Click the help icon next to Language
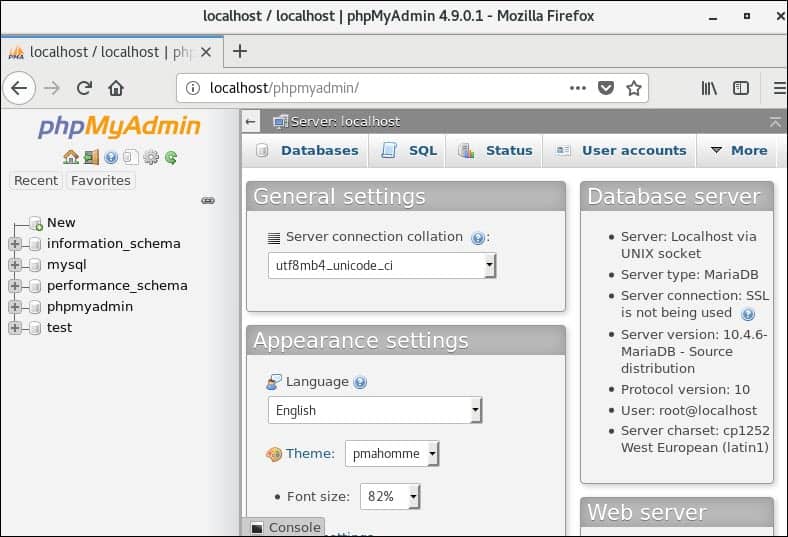This screenshot has width=788, height=537. point(360,383)
